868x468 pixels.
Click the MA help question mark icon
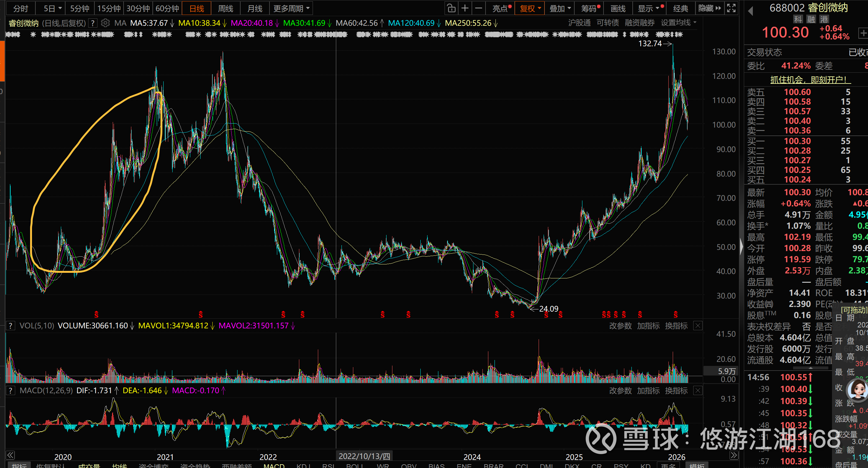click(x=93, y=23)
